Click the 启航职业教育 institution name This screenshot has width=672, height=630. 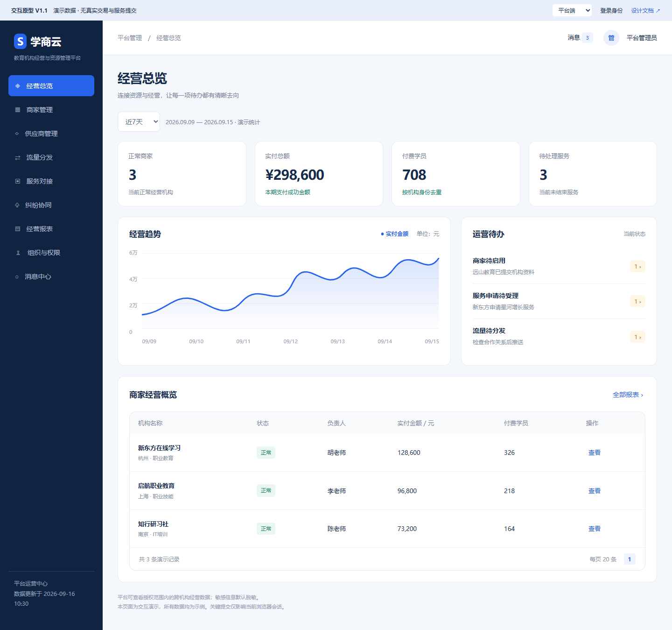point(156,486)
